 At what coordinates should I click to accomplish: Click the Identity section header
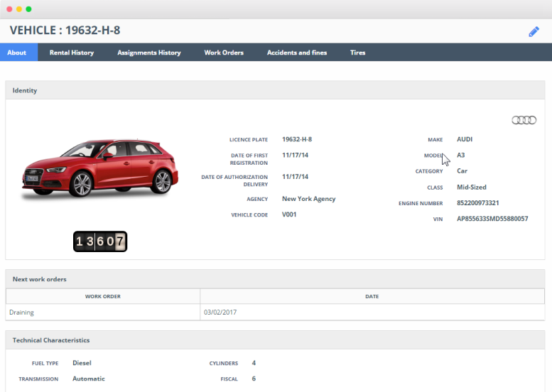click(25, 91)
